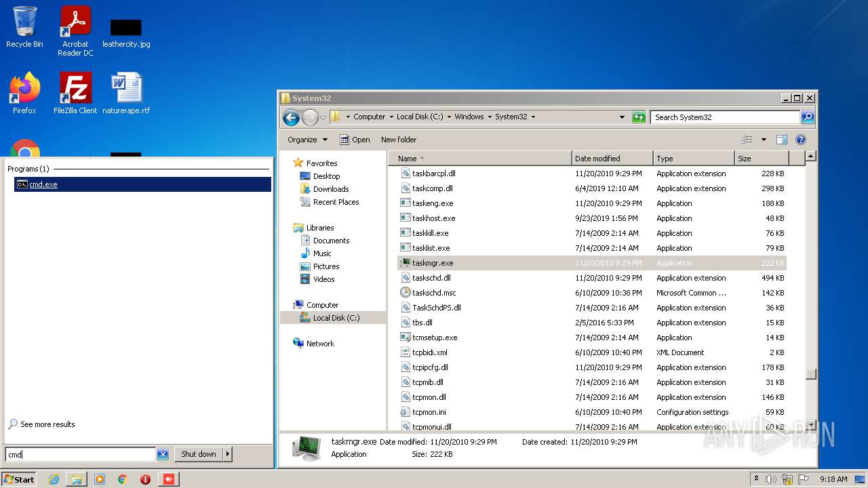The height and width of the screenshot is (488, 868).
Task: Click Windows Explorer taskbar icon
Action: pos(77,479)
